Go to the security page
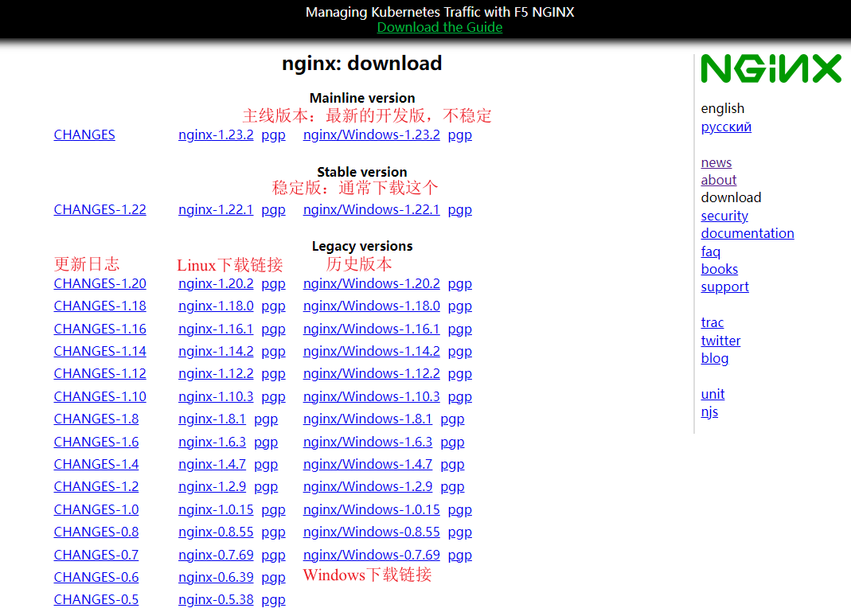 (724, 216)
